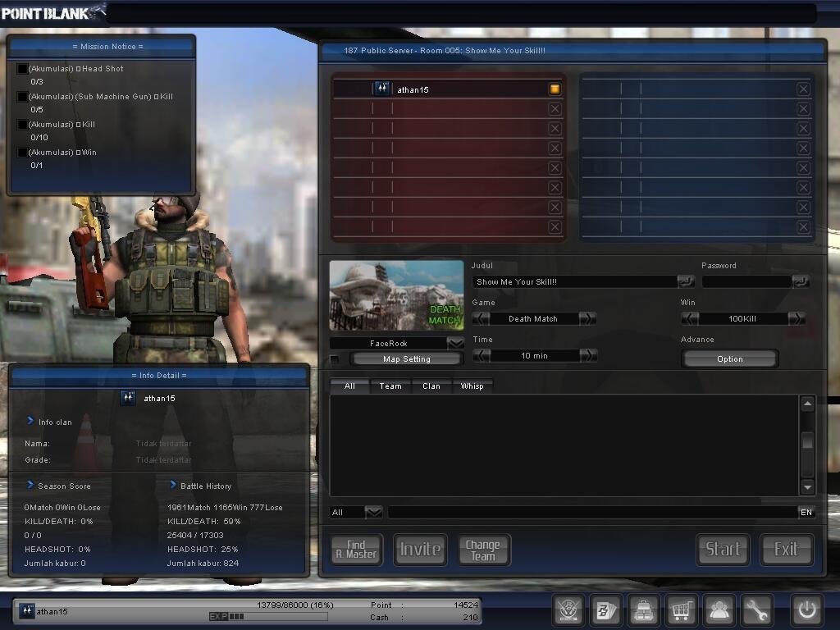840x630 pixels.
Task: Leave the room with Exit button
Action: click(x=787, y=550)
